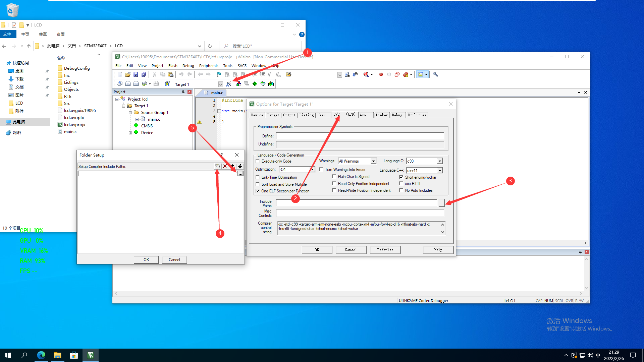
Task: Click New folder icon in Folder Setup
Action: [217, 166]
